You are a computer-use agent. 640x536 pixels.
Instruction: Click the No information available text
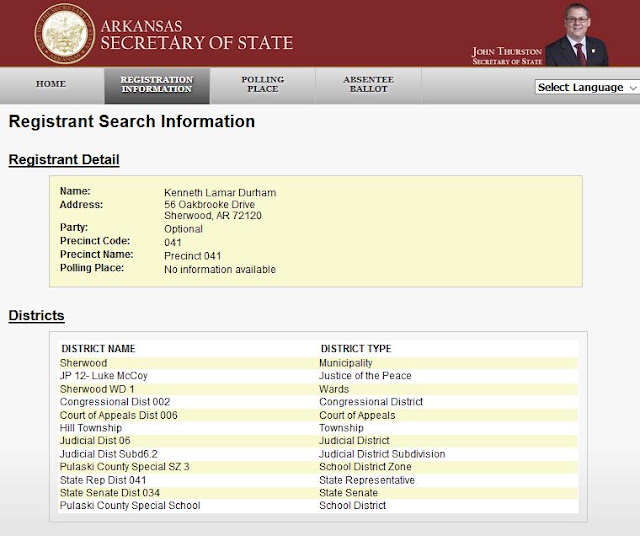[x=220, y=269]
